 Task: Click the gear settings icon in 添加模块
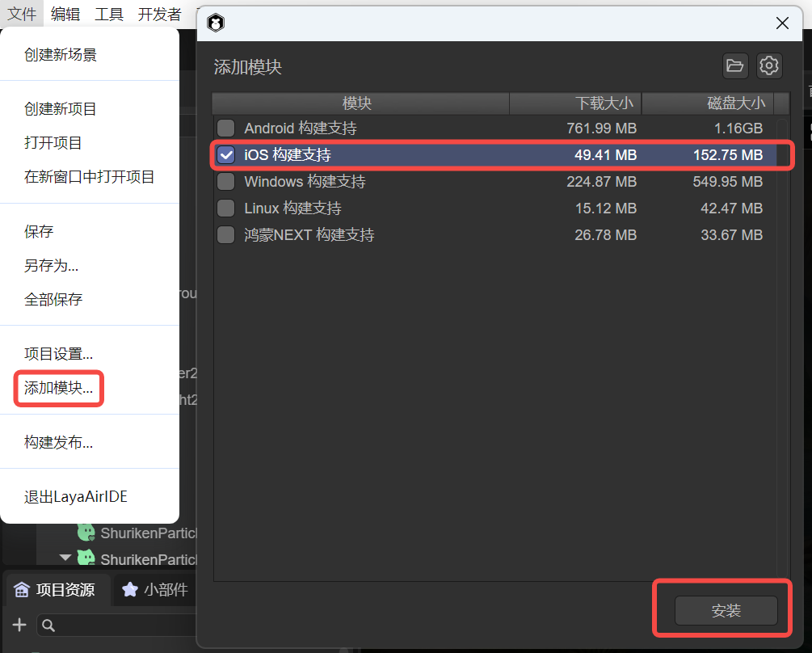point(769,66)
